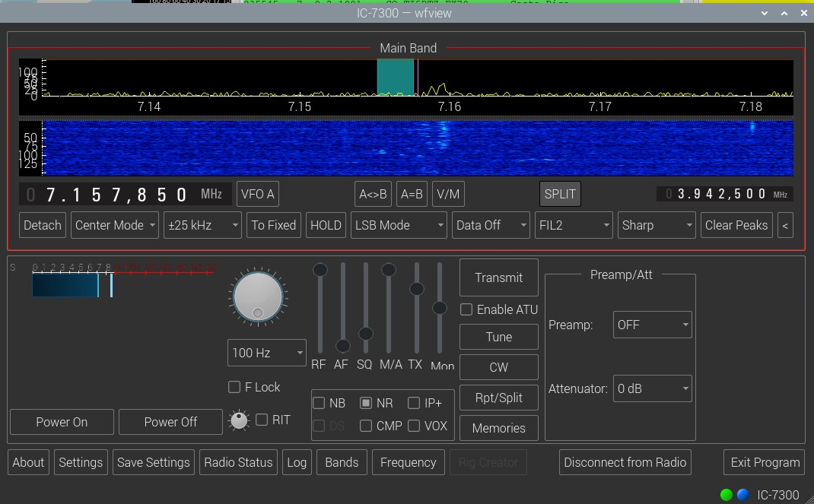Open the Attenuator 0 dB dropdown
Viewport: 814px width, 504px height.
tap(652, 388)
